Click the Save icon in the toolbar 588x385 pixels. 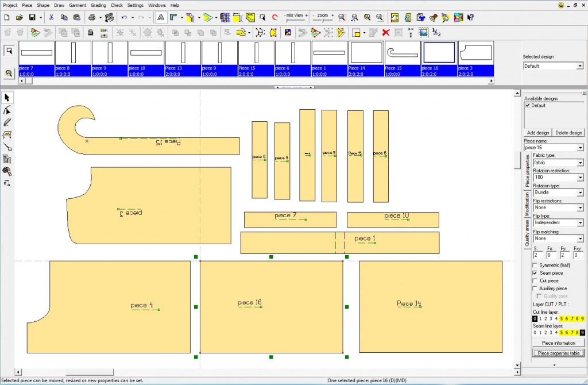click(x=33, y=18)
